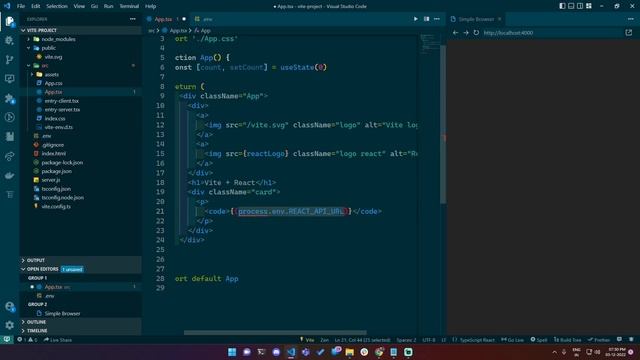
Task: Open the Explorer view in activity bar
Action: point(9,21)
